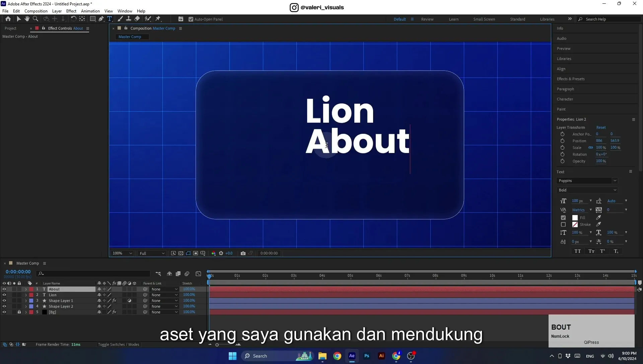Open the Graph Editor in timeline
This screenshot has height=364, width=643.
click(198, 274)
